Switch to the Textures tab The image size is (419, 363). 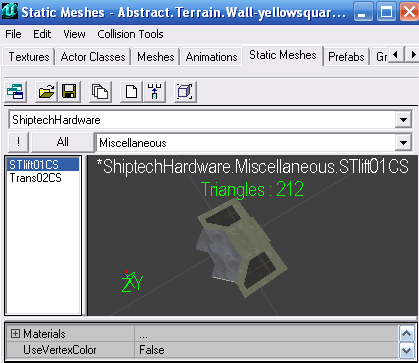pos(29,57)
